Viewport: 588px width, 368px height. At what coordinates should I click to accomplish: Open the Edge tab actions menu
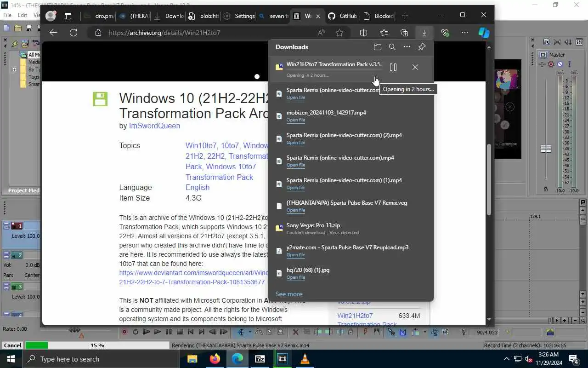(68, 16)
